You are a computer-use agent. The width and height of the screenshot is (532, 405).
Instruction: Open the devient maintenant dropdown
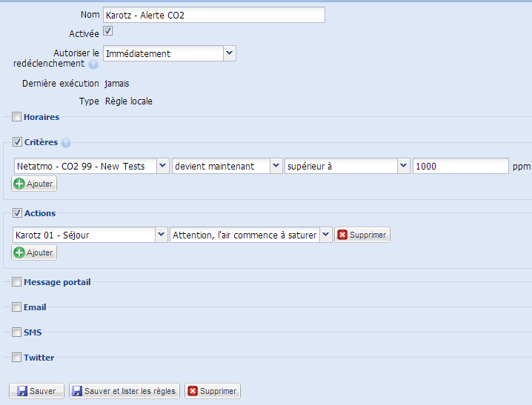pyautogui.click(x=276, y=166)
